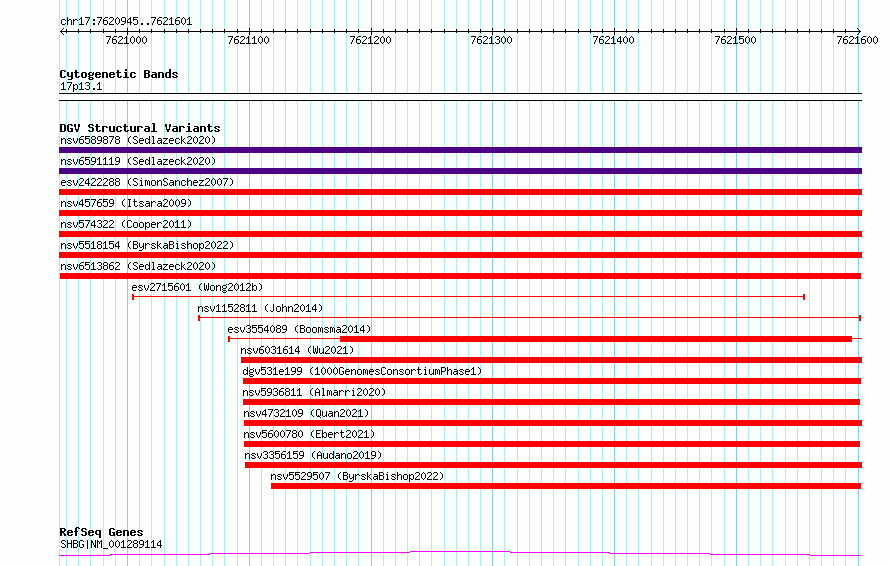Select the nsv4732109 (Quan2021) variant label
The height and width of the screenshot is (566, 890).
click(306, 413)
